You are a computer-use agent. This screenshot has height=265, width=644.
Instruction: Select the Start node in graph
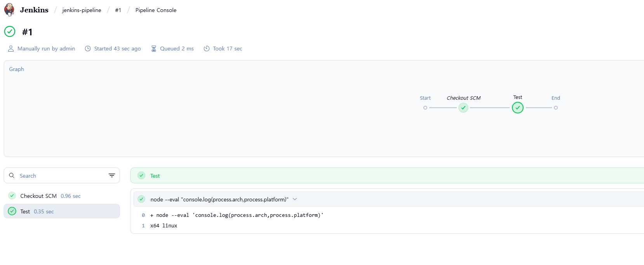tap(425, 108)
